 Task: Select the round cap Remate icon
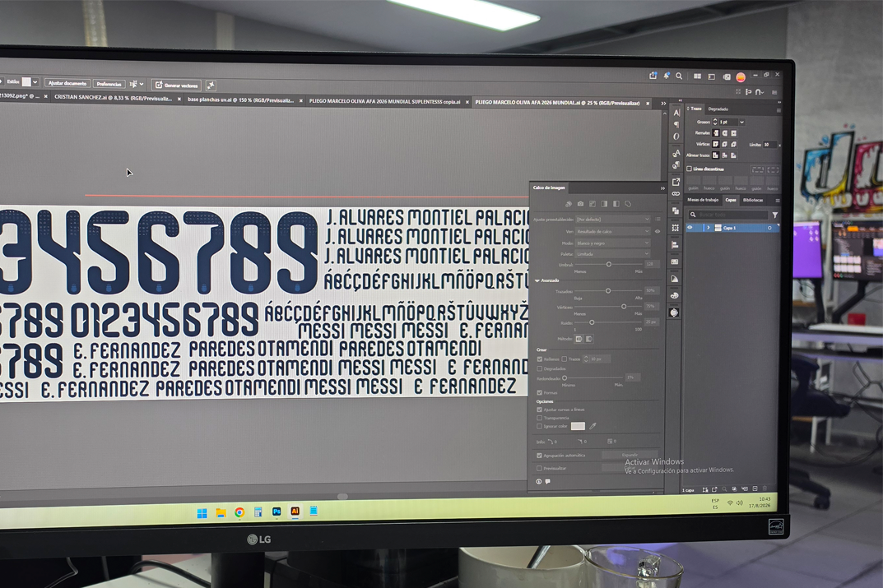tap(725, 133)
